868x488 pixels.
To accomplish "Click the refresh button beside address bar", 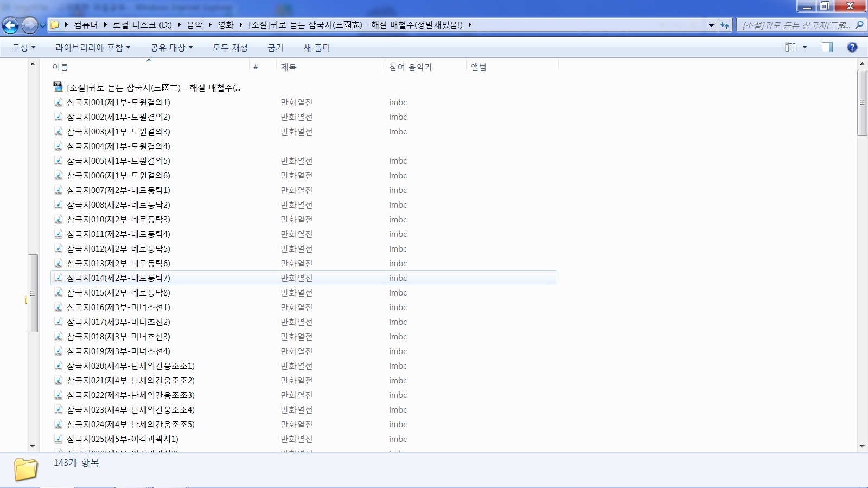I will tap(725, 25).
